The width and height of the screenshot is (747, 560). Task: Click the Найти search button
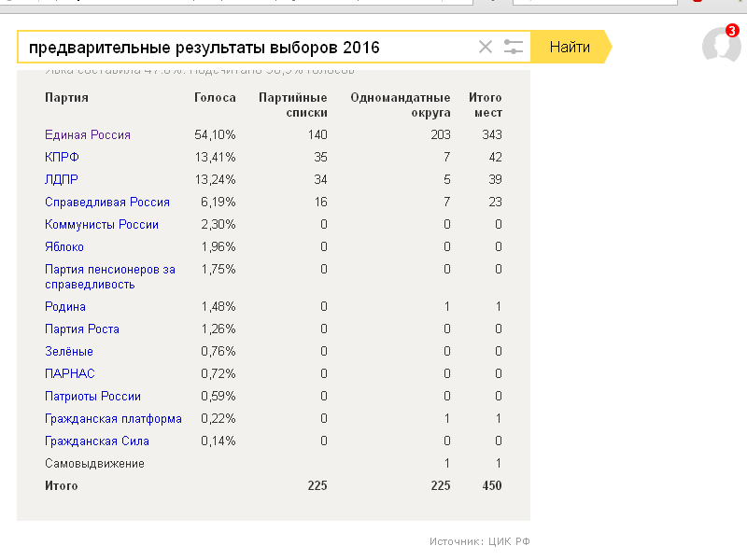click(571, 47)
